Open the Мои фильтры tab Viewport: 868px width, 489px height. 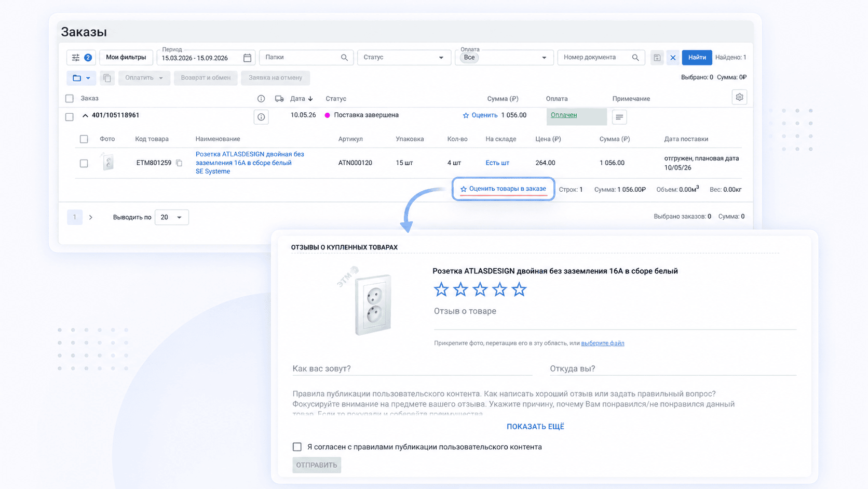(x=126, y=58)
